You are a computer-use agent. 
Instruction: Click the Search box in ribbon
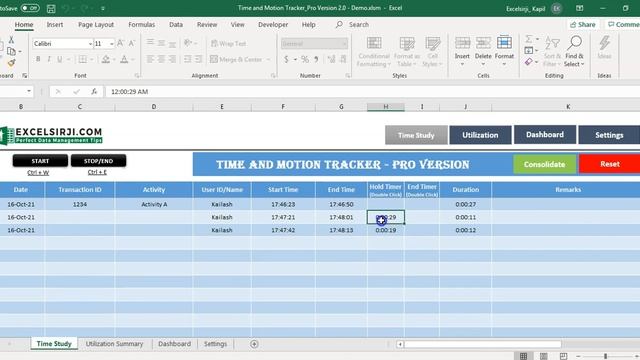click(352, 25)
